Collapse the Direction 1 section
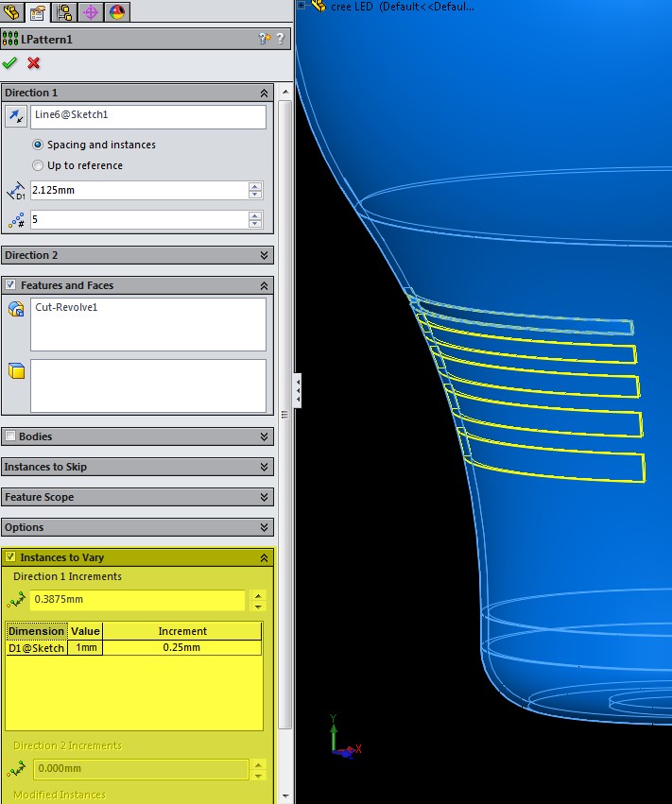The width and height of the screenshot is (672, 804). click(264, 93)
